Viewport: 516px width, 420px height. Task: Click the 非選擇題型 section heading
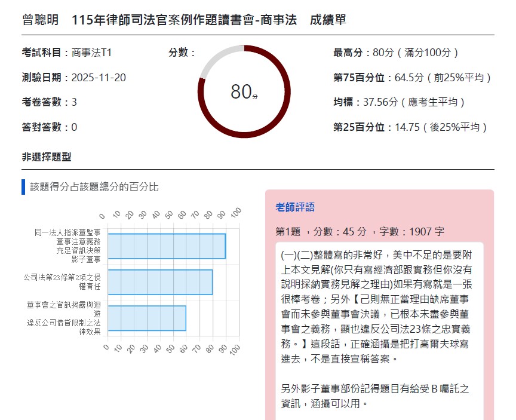[46, 157]
